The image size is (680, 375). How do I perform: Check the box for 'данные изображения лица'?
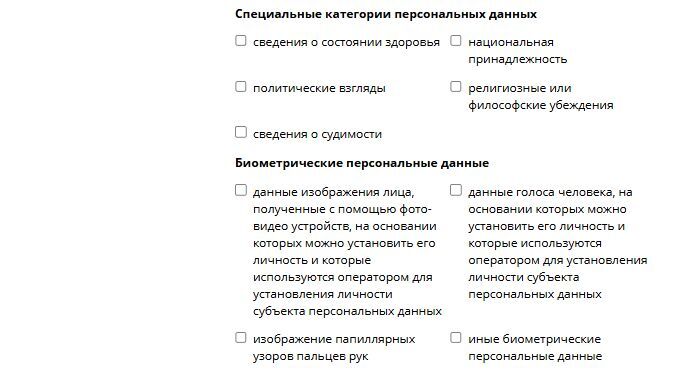[x=241, y=190]
